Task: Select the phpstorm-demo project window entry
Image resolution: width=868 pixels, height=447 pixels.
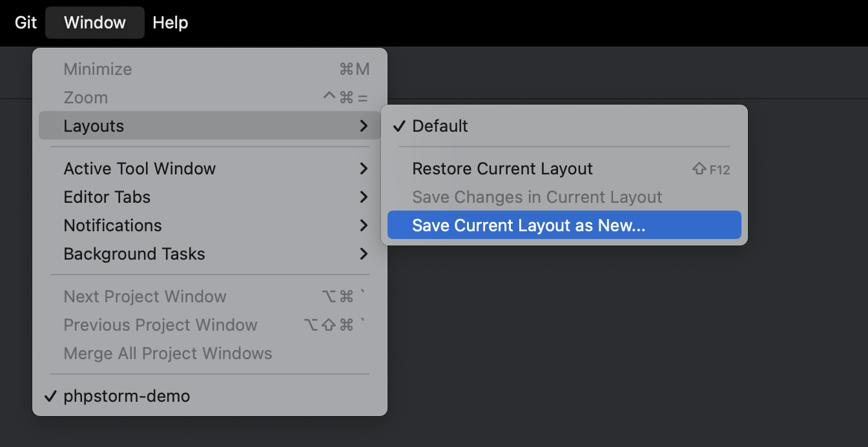Action: pos(127,396)
